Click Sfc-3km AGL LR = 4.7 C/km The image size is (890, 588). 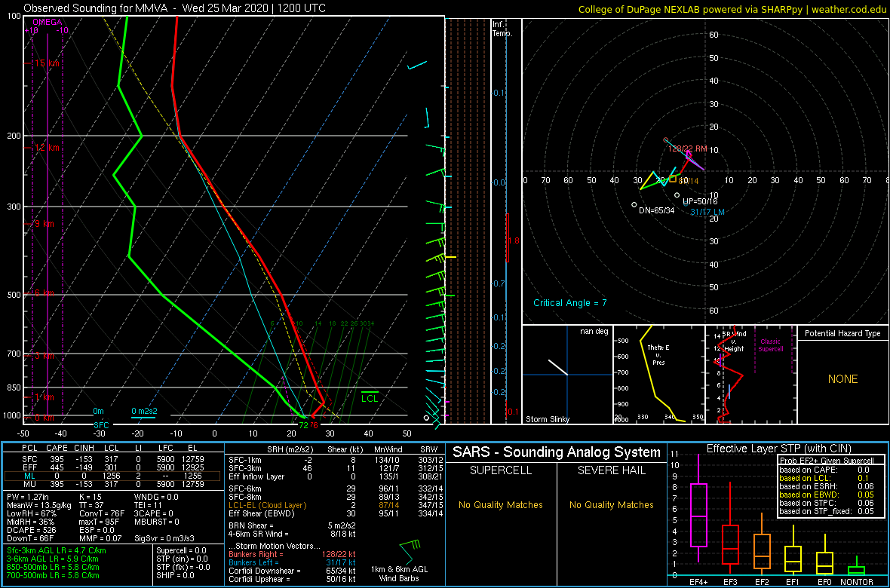click(x=57, y=550)
